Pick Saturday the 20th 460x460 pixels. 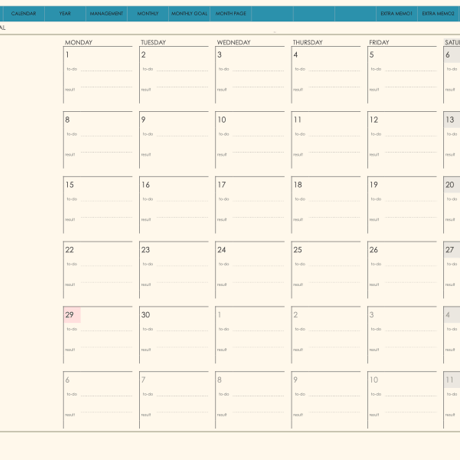click(450, 185)
